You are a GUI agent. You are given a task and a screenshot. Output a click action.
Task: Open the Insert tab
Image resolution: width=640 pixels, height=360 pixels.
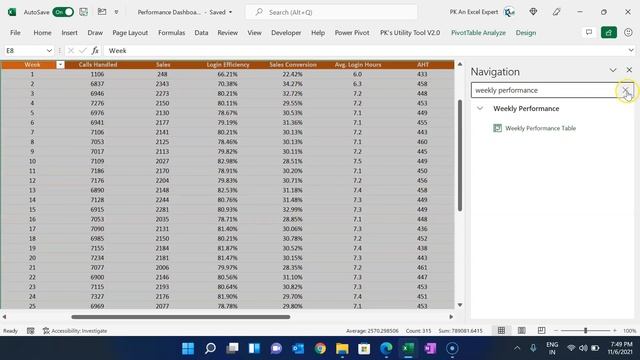pos(69,33)
